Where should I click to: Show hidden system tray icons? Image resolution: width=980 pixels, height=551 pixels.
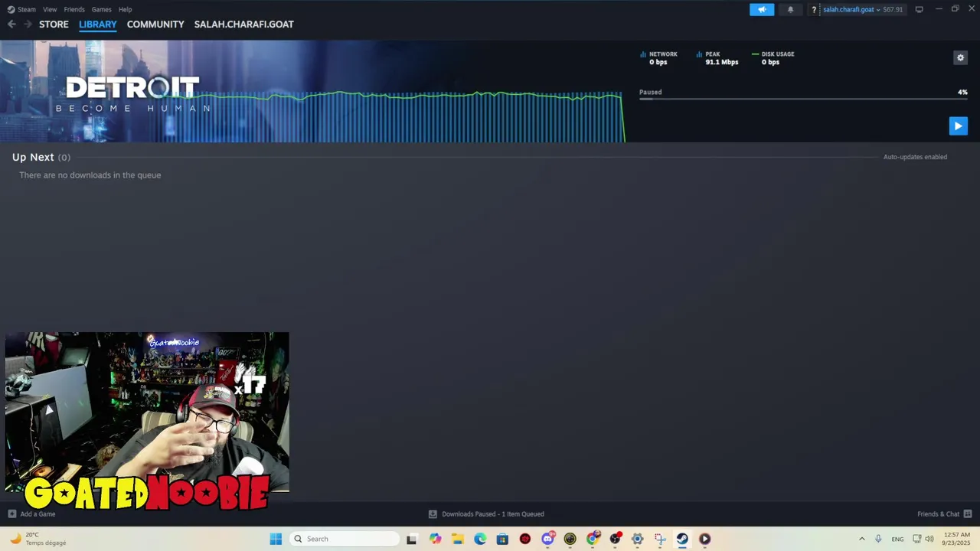[x=861, y=539]
